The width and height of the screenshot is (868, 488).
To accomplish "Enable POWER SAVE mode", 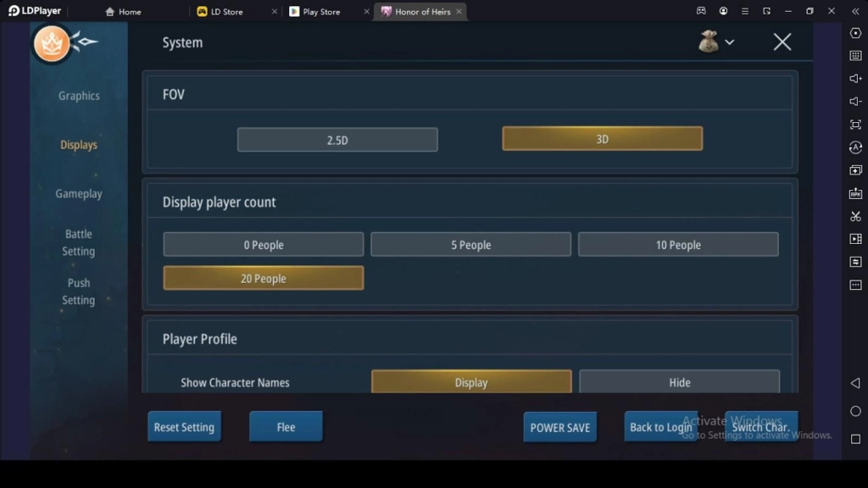I will point(559,427).
